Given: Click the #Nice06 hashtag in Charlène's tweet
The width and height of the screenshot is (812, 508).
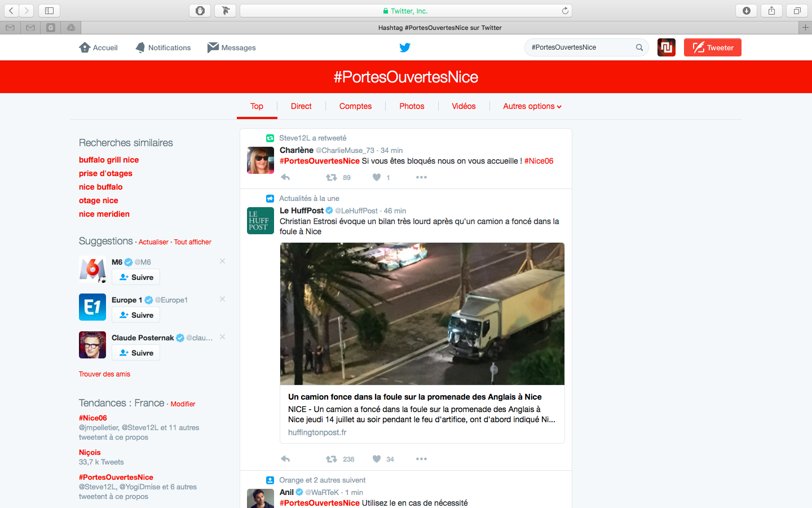Looking at the screenshot, I should pyautogui.click(x=539, y=161).
